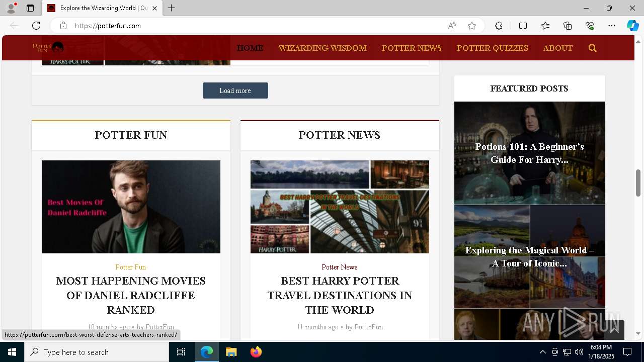Refresh the current page
The width and height of the screenshot is (644, 362).
pyautogui.click(x=36, y=26)
